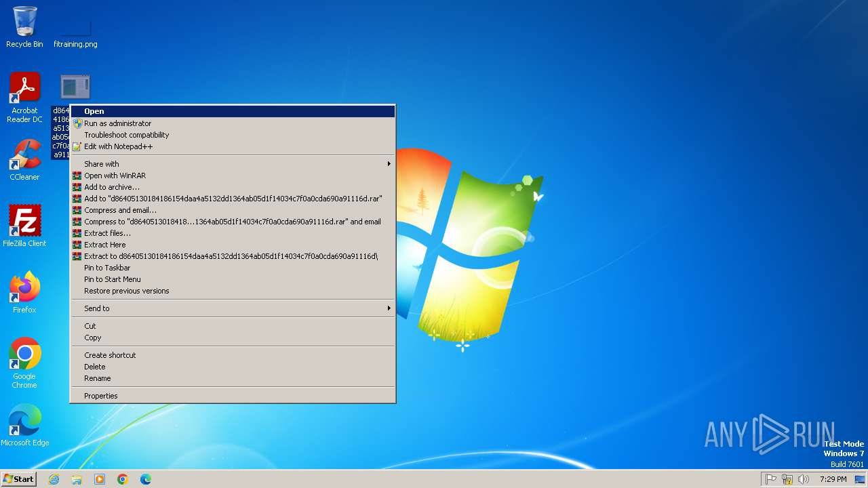Viewport: 868px width, 488px height.
Task: Select Add to archive...
Action: click(233, 187)
